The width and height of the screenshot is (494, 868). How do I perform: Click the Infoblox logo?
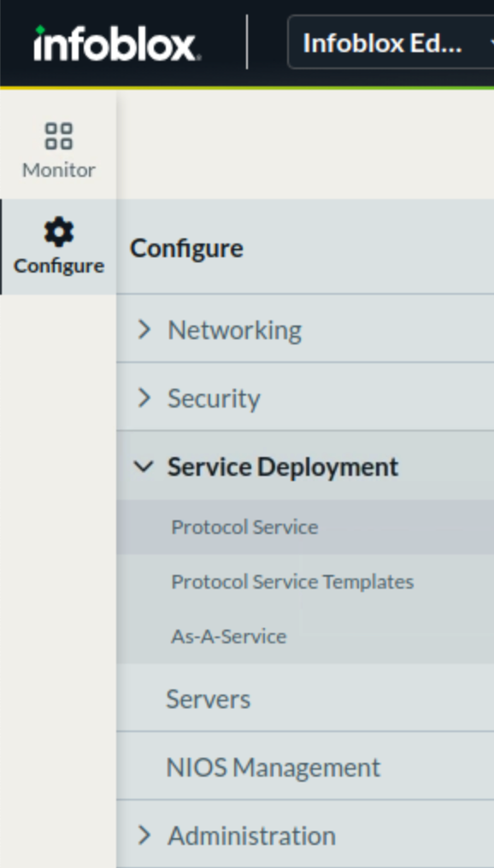[115, 44]
